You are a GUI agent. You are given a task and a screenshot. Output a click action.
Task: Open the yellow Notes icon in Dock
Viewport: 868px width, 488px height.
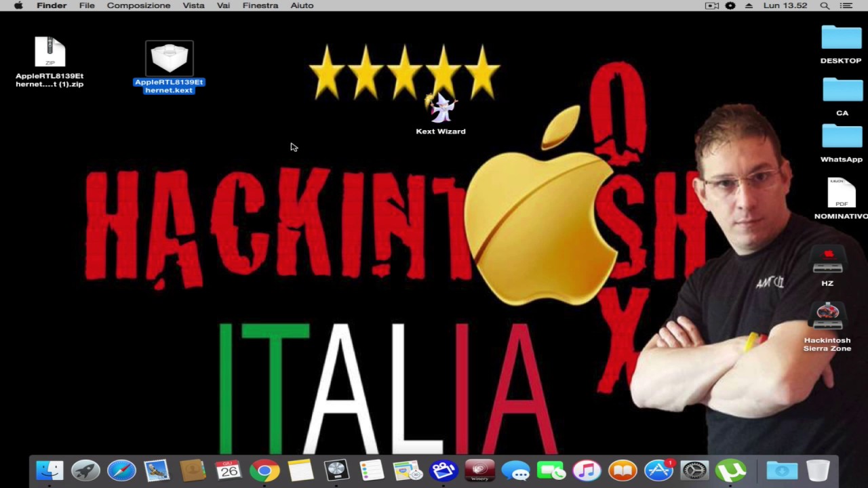click(x=300, y=470)
